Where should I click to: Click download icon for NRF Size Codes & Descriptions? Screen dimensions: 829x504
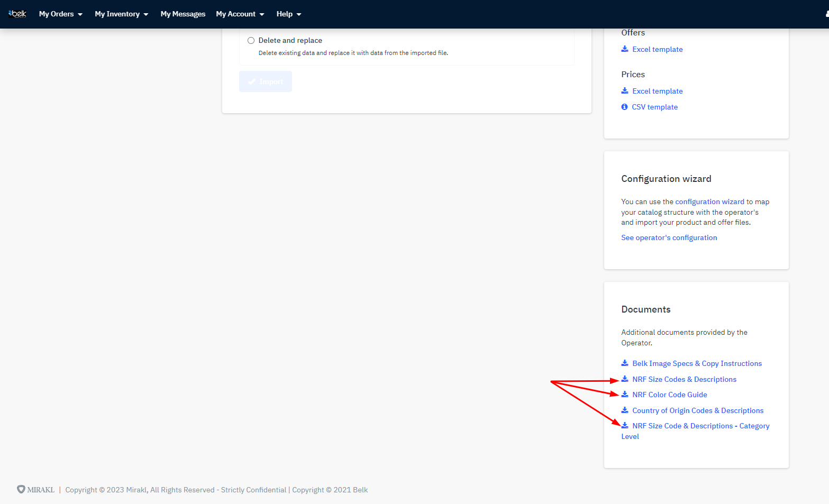(625, 379)
